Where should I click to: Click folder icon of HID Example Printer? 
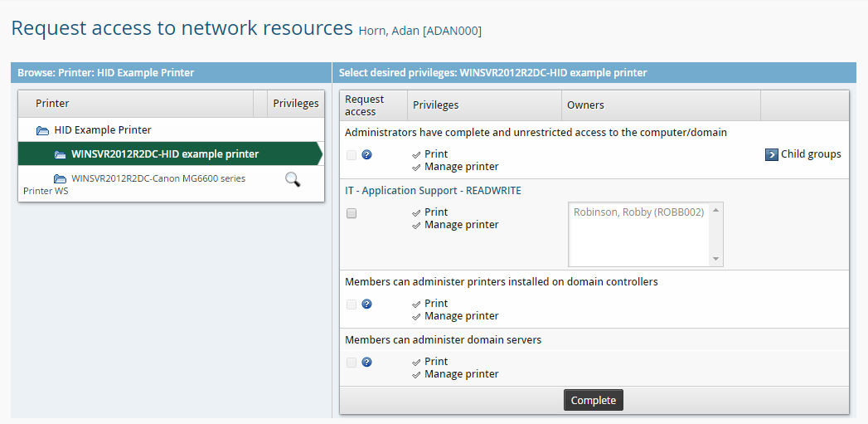(x=42, y=130)
